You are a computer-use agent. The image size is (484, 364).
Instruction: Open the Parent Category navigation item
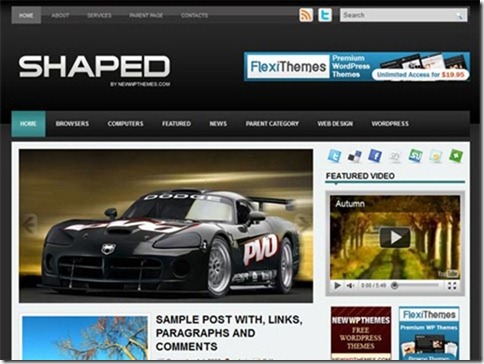[x=272, y=124]
